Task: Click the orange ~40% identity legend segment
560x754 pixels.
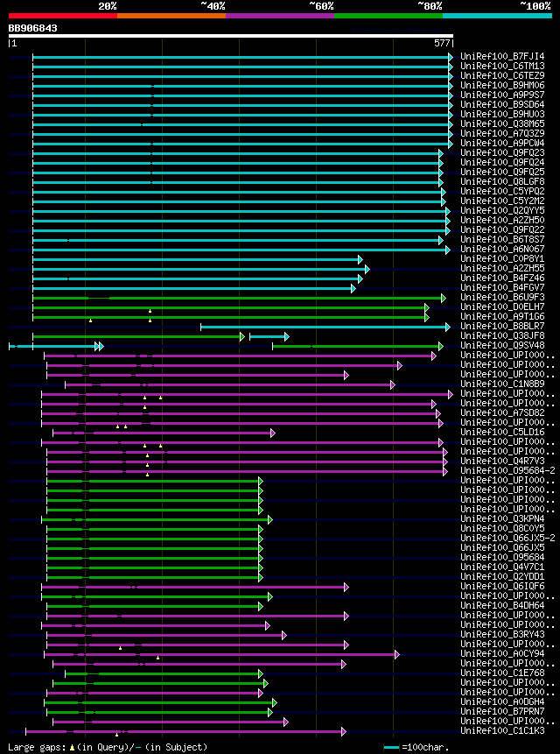Action: click(x=171, y=16)
